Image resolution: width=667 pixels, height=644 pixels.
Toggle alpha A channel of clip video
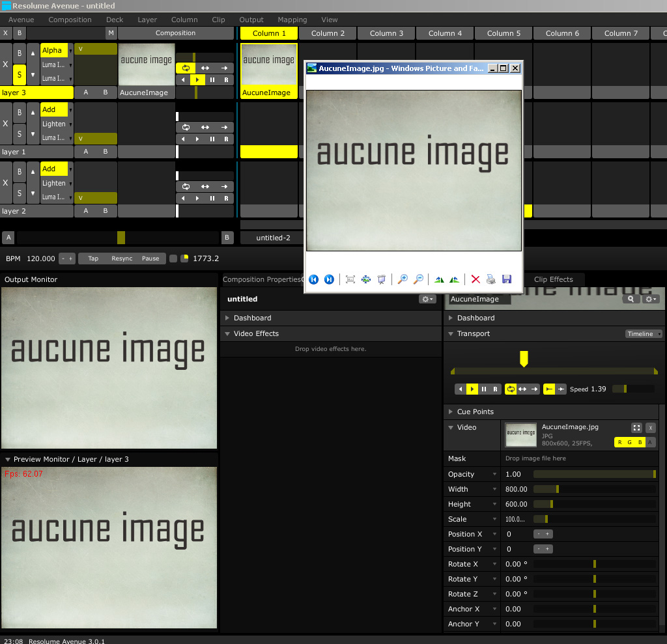click(x=650, y=442)
